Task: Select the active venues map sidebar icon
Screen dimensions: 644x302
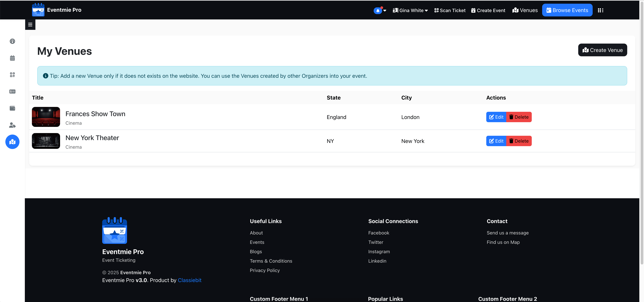Action: tap(12, 142)
